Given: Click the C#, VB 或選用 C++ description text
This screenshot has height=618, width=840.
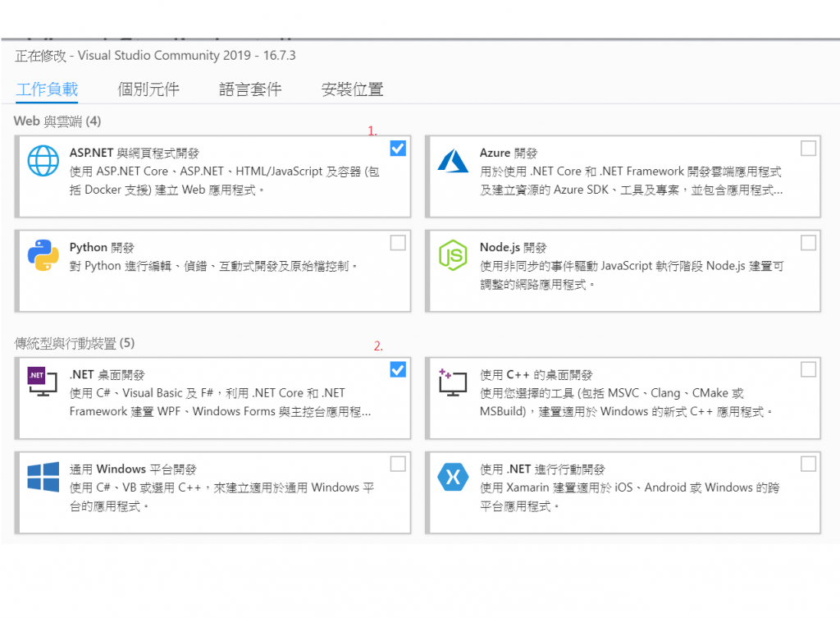Looking at the screenshot, I should tap(221, 497).
